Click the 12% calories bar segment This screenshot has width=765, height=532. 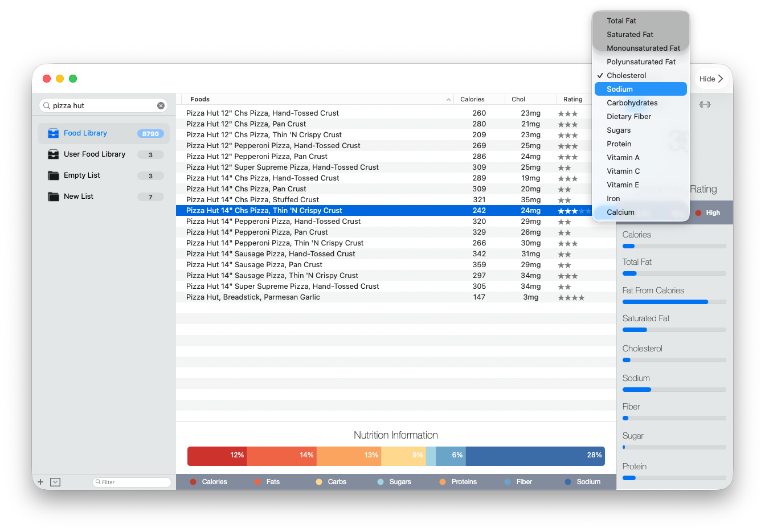[217, 456]
